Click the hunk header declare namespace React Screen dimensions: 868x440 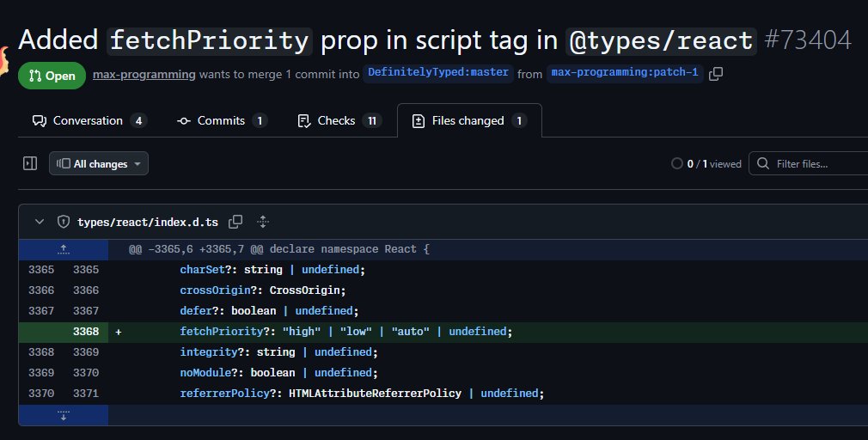pos(279,249)
